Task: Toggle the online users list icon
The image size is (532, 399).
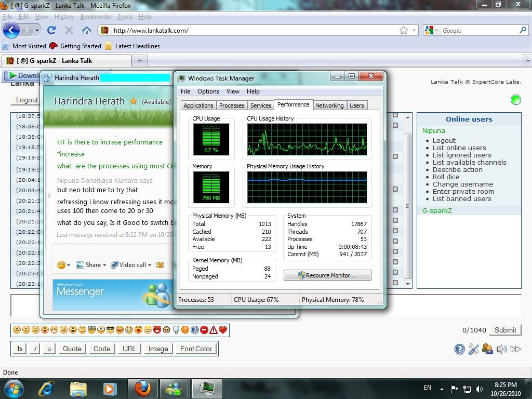Action: click(x=487, y=349)
